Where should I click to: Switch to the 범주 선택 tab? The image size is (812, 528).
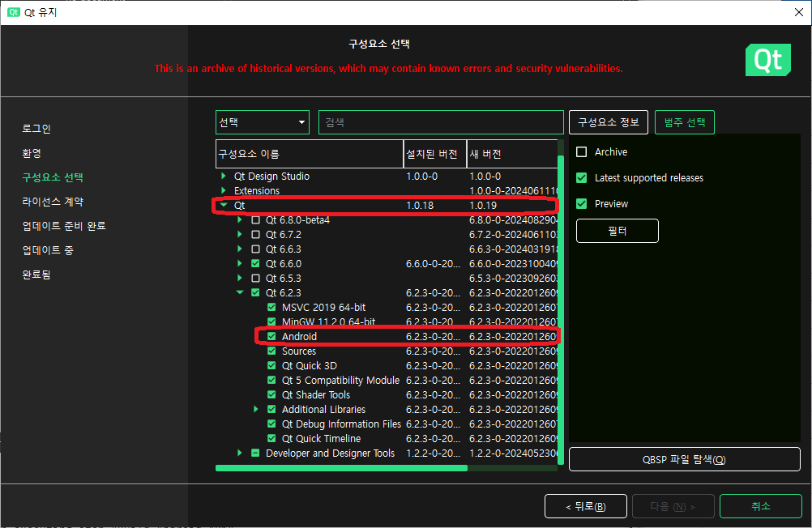point(685,122)
